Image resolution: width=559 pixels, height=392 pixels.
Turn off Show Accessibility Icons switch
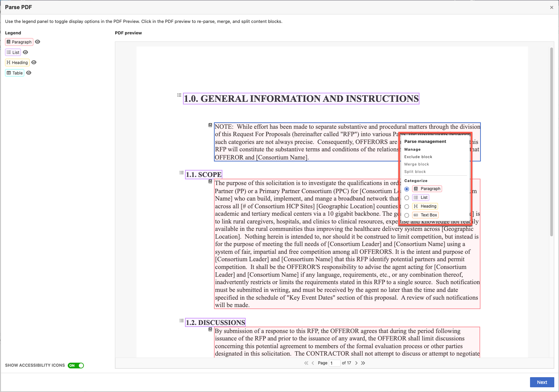76,365
